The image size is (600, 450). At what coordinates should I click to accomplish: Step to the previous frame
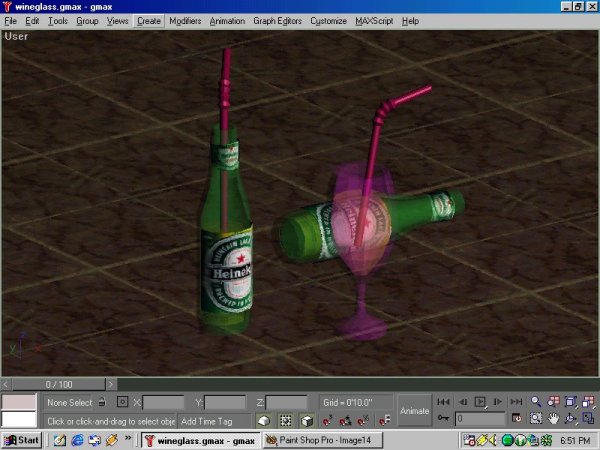463,402
